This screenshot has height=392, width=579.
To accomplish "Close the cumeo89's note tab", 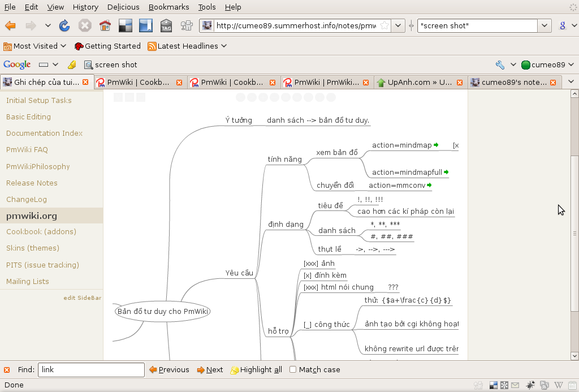I will pos(553,83).
